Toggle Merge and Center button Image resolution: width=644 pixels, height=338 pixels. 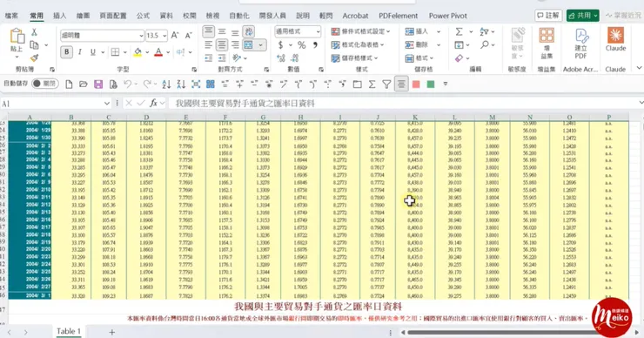[249, 44]
